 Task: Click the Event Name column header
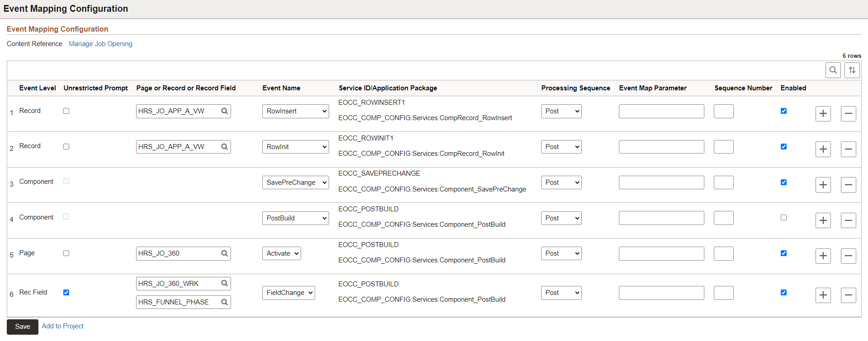point(281,88)
